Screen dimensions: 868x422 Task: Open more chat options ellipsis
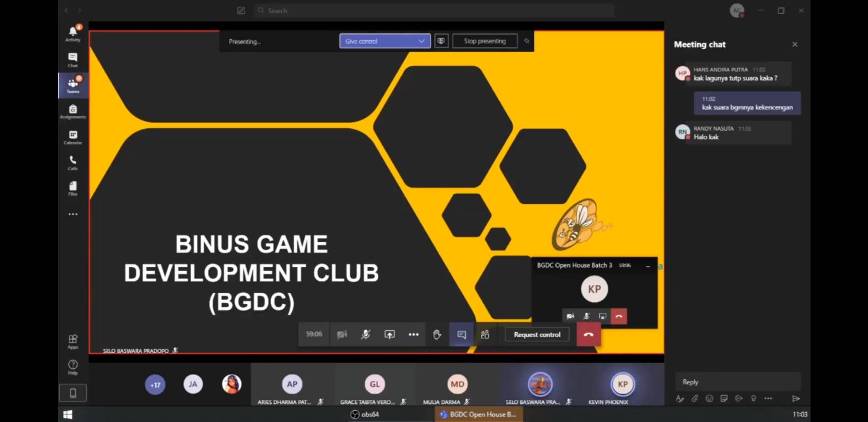[x=768, y=398]
